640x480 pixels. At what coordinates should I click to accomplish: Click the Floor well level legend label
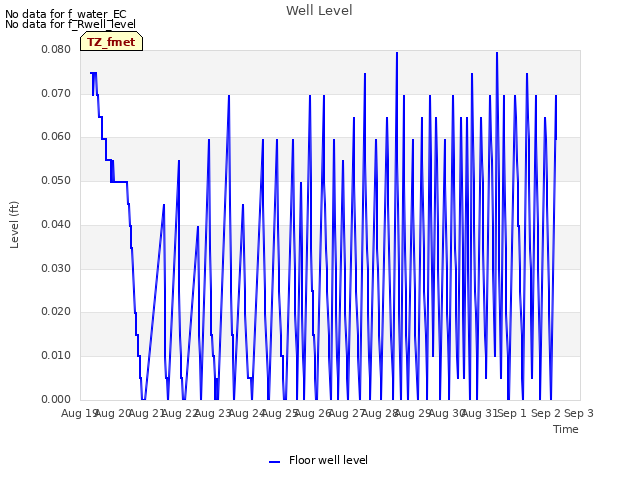click(x=328, y=460)
